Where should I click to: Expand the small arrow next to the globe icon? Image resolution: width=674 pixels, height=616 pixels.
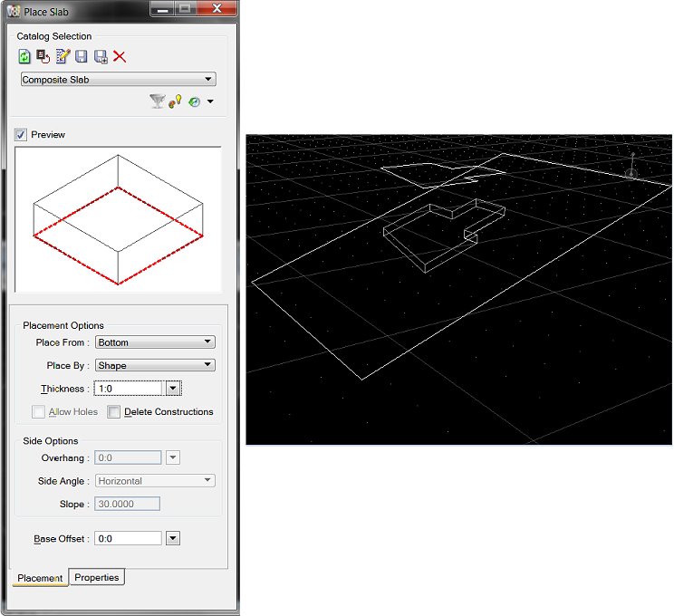[210, 101]
